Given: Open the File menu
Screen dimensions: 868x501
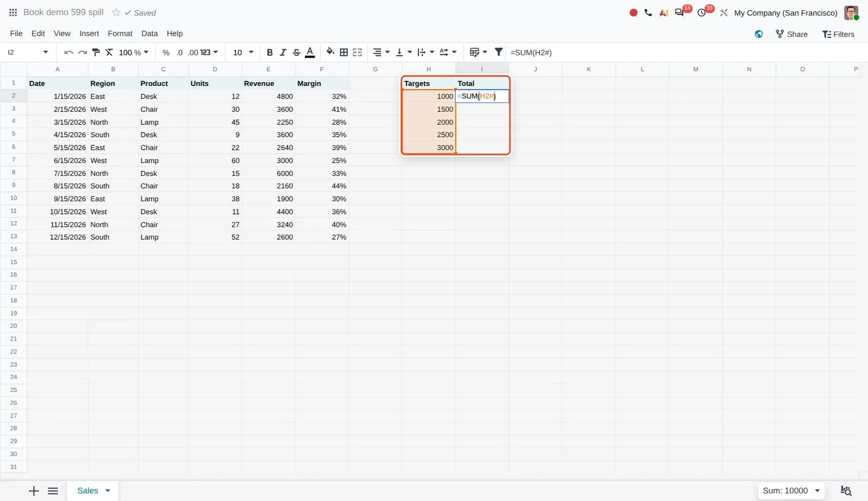Looking at the screenshot, I should pyautogui.click(x=16, y=34).
